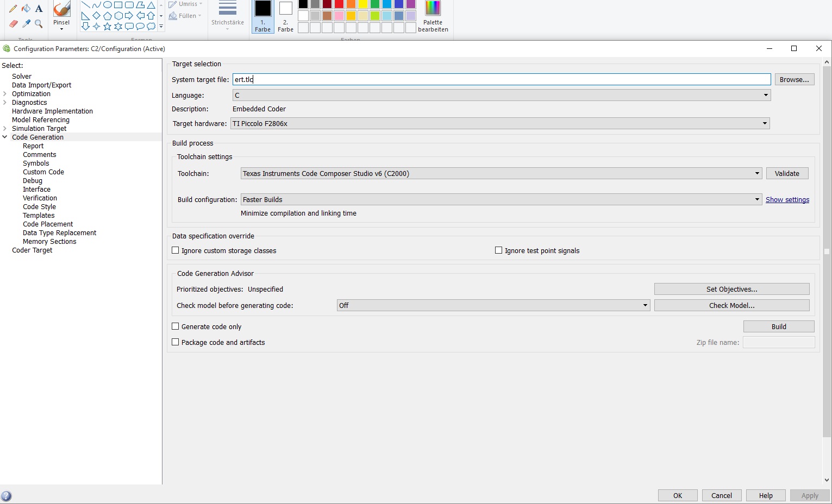This screenshot has width=832, height=504.
Task: Click the help question mark icon
Action: 7,496
